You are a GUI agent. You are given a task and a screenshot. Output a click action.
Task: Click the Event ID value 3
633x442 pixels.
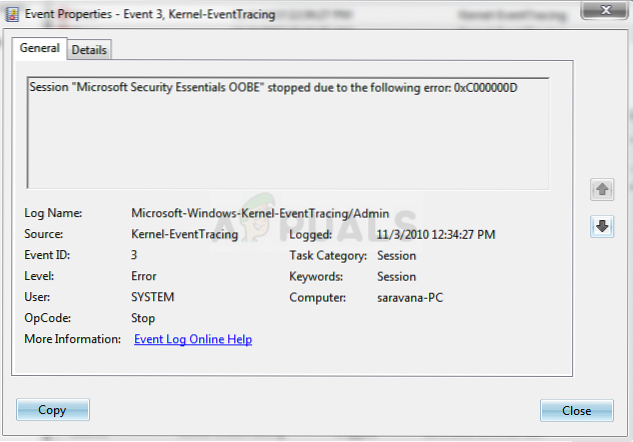point(136,256)
